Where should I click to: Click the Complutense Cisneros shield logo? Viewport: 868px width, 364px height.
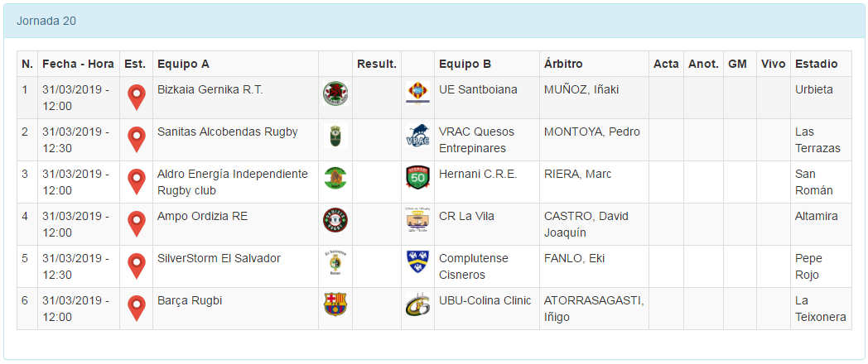417,262
